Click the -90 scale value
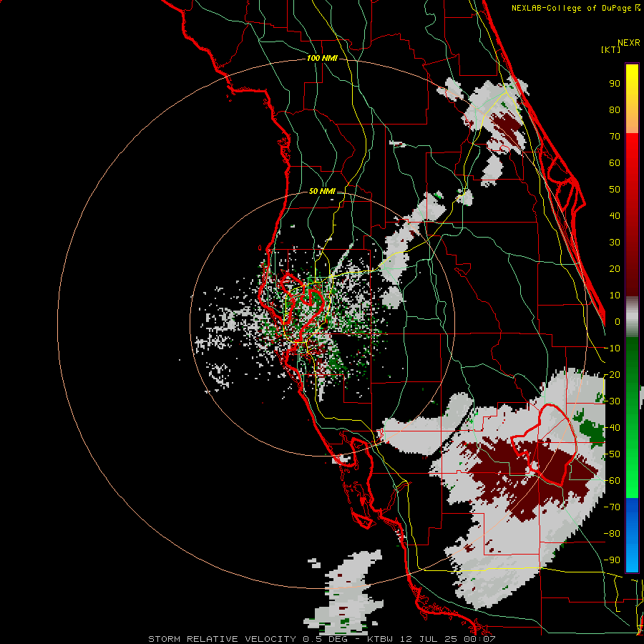The image size is (644, 644). pos(612,560)
